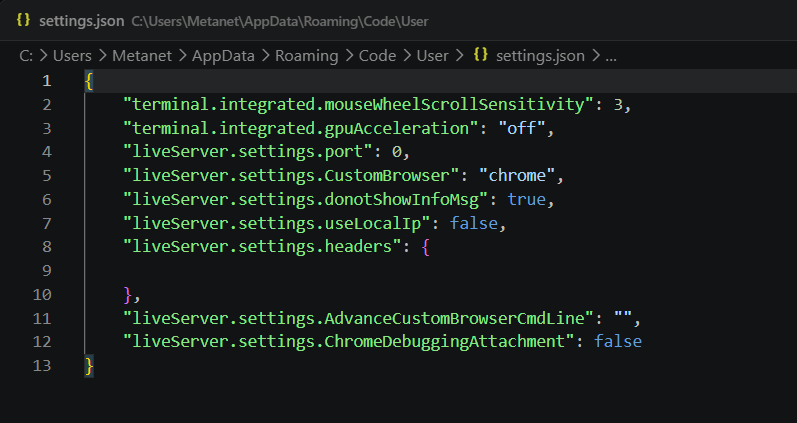Click the opening yellow brace on line 1
The height and width of the screenshot is (423, 797).
point(89,81)
